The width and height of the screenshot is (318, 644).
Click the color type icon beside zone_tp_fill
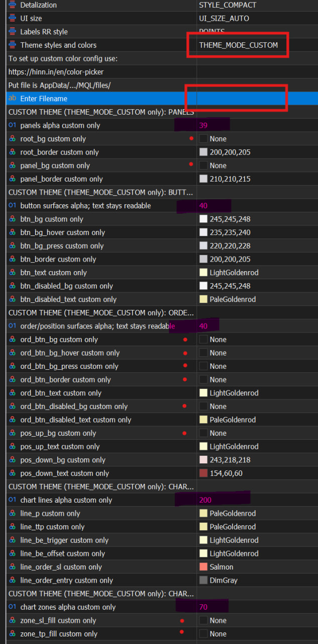(13, 634)
